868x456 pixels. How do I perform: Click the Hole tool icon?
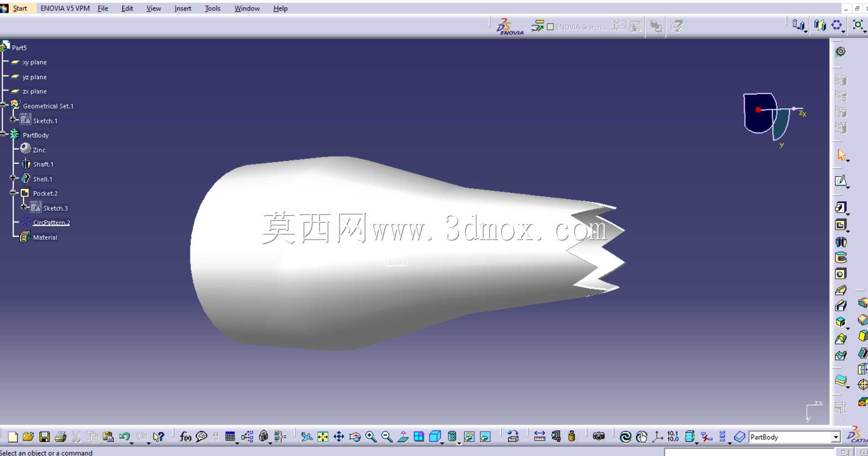(841, 274)
